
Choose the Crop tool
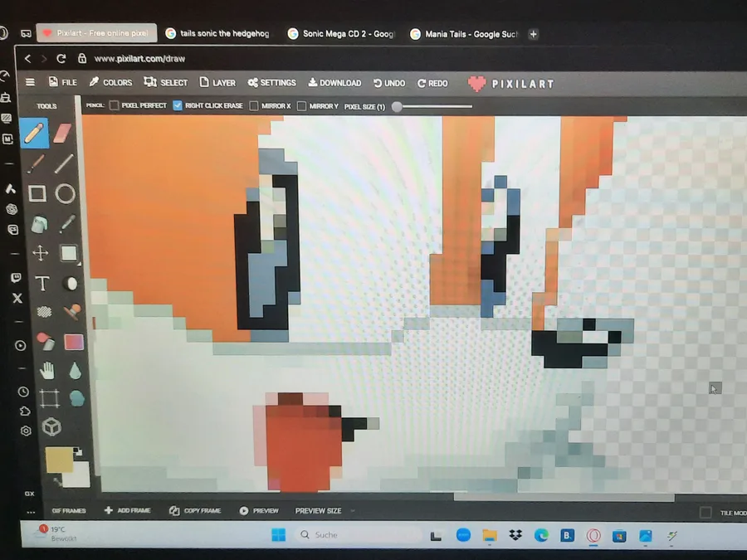(x=49, y=398)
